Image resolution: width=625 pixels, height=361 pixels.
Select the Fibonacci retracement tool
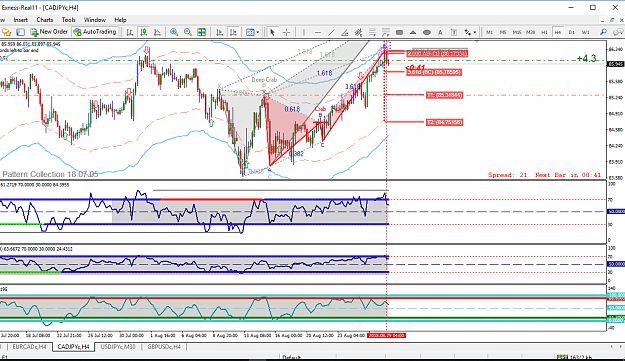pos(372,32)
